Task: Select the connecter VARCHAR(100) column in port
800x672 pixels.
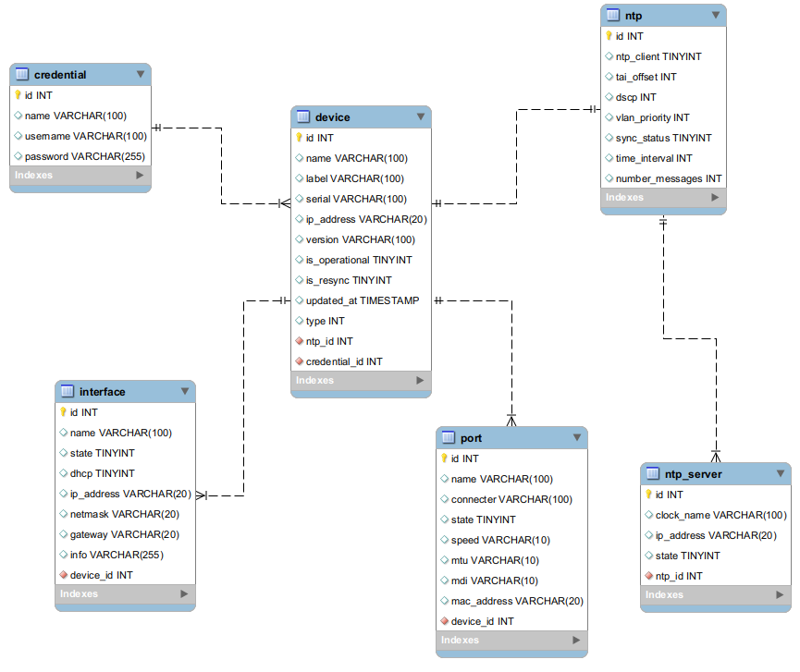Action: pyautogui.click(x=511, y=499)
